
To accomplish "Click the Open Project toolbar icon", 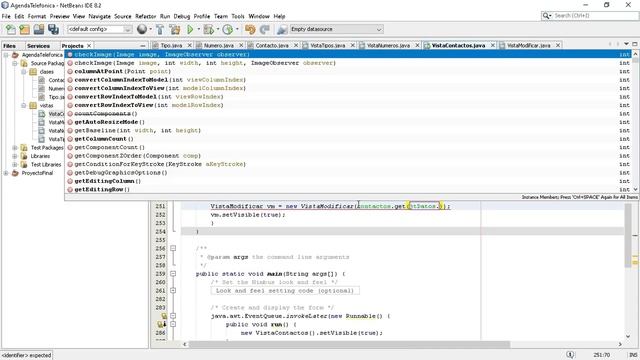I will (39, 29).
